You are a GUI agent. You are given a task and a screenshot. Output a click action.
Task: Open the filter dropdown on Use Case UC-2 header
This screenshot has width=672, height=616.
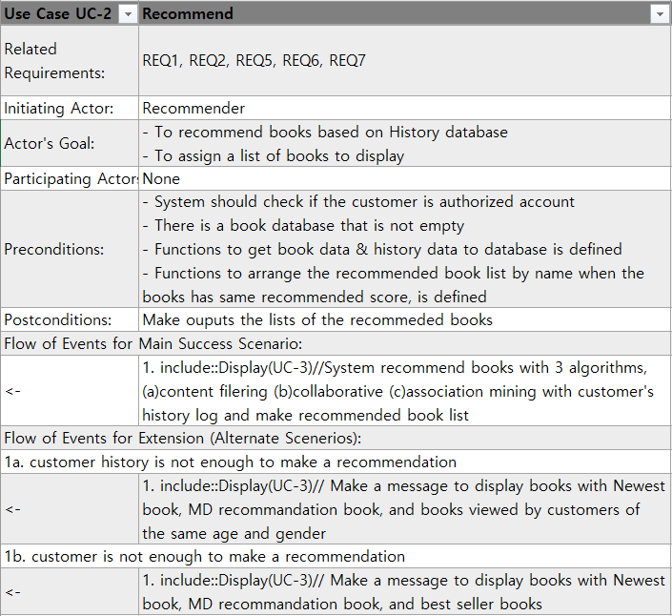[x=128, y=14]
